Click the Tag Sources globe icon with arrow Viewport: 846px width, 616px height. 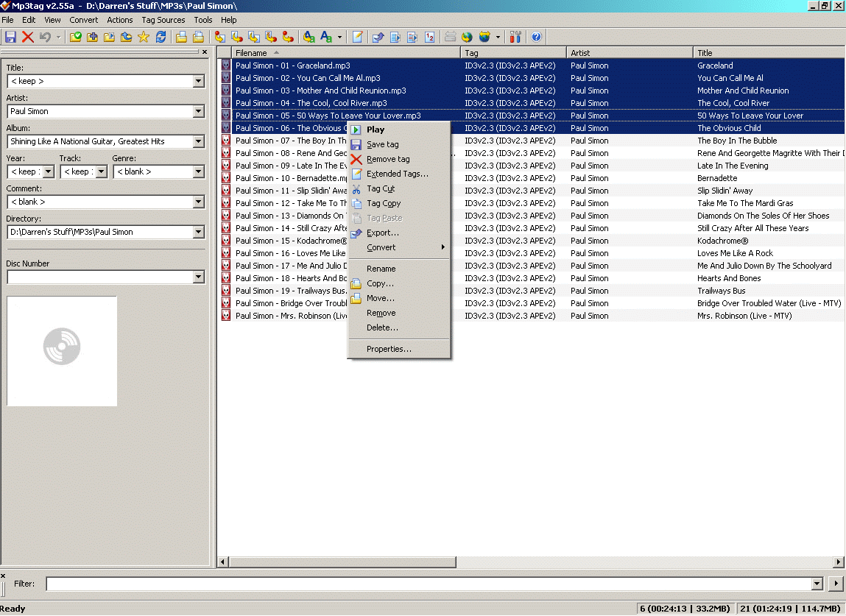[x=484, y=37]
